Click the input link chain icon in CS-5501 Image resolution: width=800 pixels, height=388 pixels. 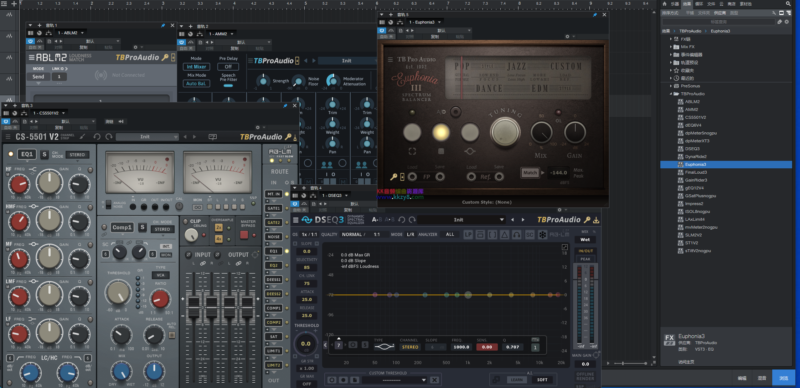[203, 263]
